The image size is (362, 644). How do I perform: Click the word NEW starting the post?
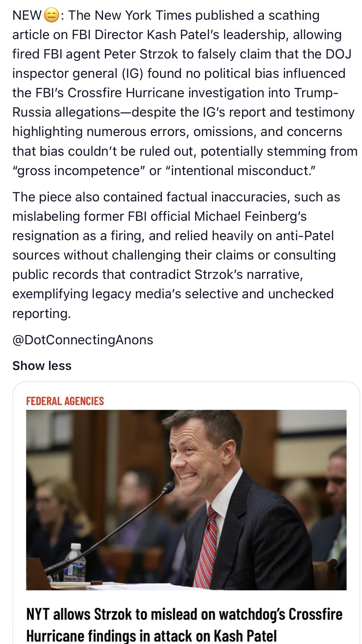pos(27,16)
